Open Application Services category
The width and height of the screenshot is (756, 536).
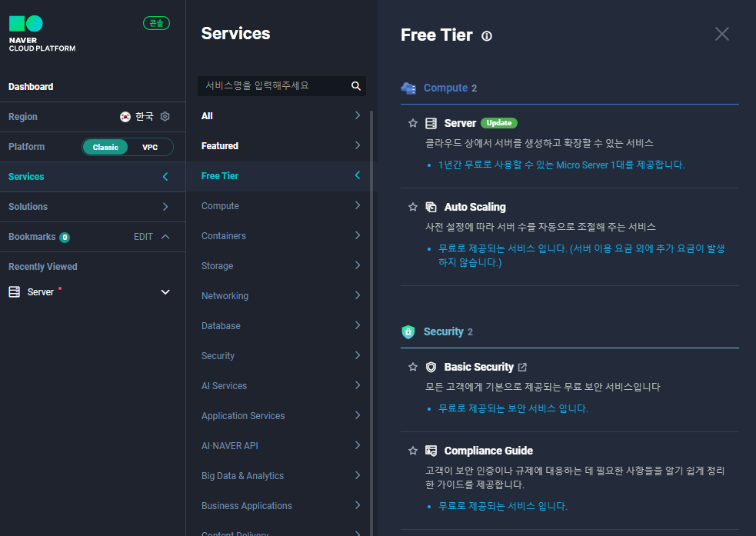(x=281, y=415)
